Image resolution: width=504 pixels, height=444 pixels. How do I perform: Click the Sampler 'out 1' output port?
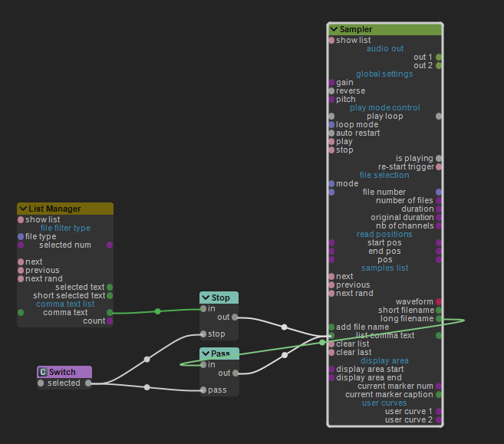point(439,58)
